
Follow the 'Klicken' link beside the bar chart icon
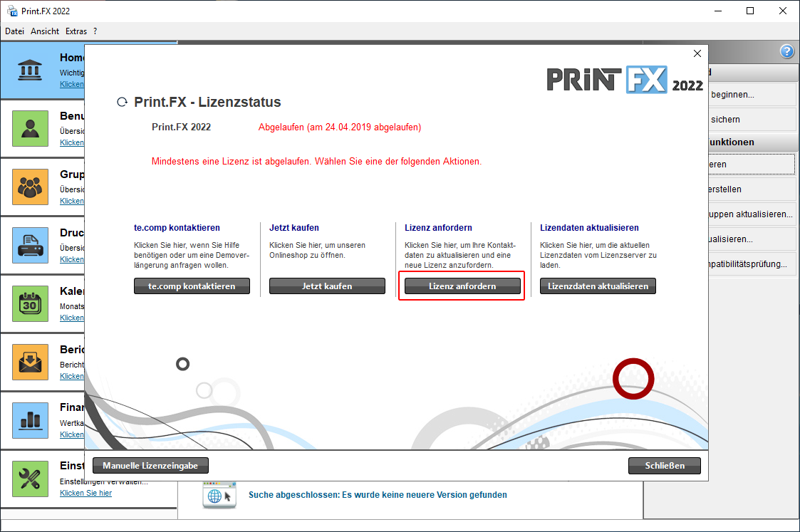(72, 434)
